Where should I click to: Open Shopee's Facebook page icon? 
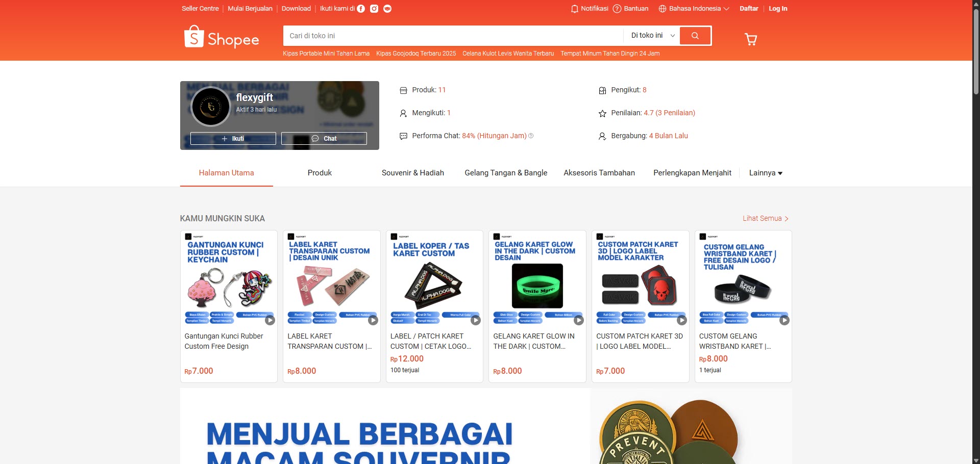tap(361, 9)
